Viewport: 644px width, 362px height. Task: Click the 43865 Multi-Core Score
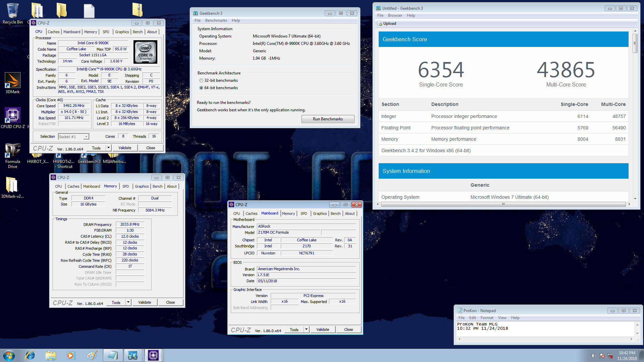(x=566, y=70)
